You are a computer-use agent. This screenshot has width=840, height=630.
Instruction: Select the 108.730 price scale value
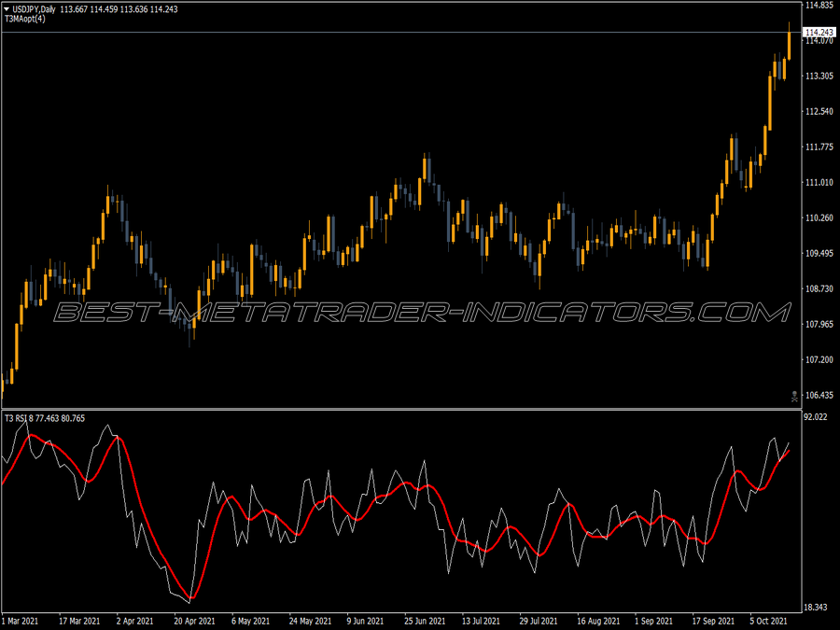pos(819,288)
